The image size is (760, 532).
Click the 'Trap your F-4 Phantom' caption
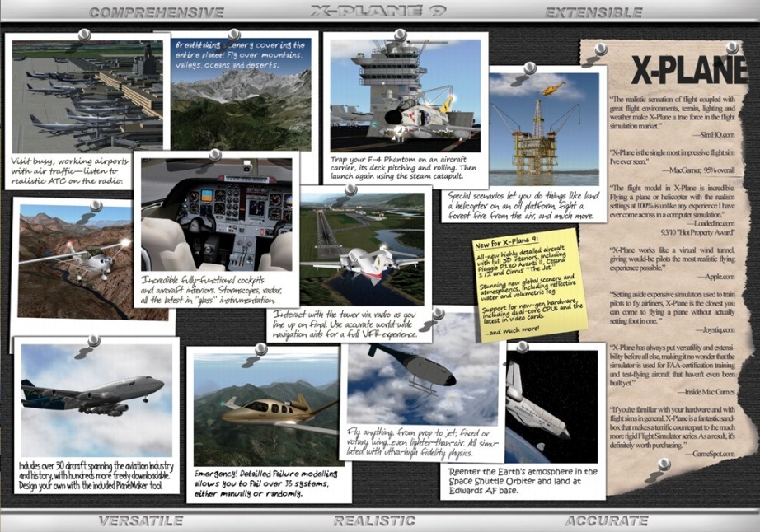tap(403, 167)
